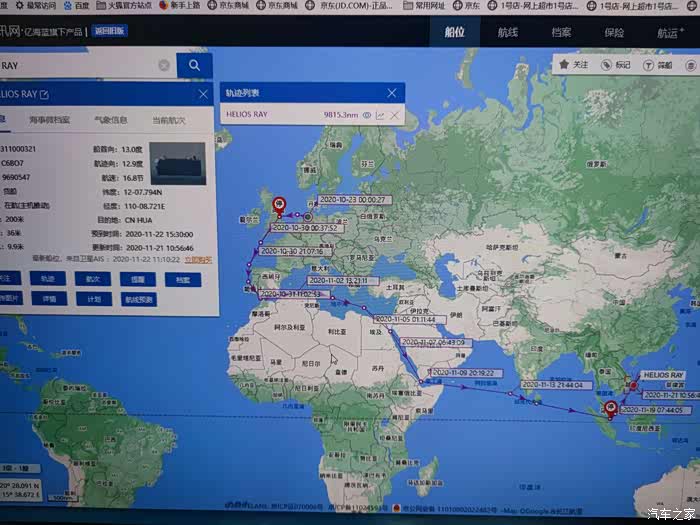The height and width of the screenshot is (525, 700).
Task: Open the 当前航次 tab in ship panel
Action: (x=169, y=121)
